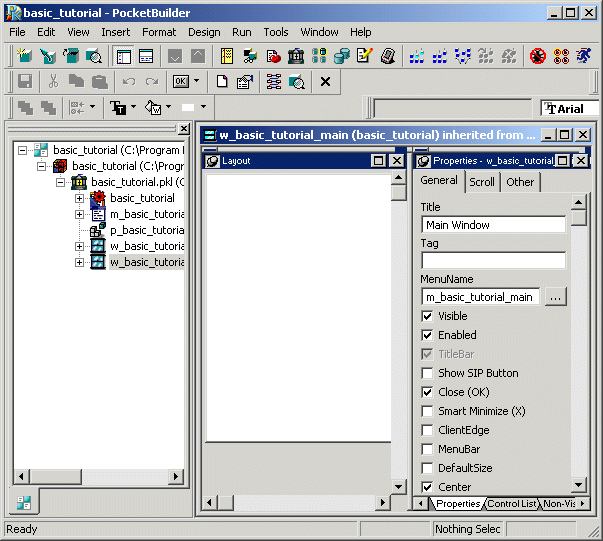Open the Library painter bank-building icon
Viewport: 603px width, 541px height.
(296, 56)
